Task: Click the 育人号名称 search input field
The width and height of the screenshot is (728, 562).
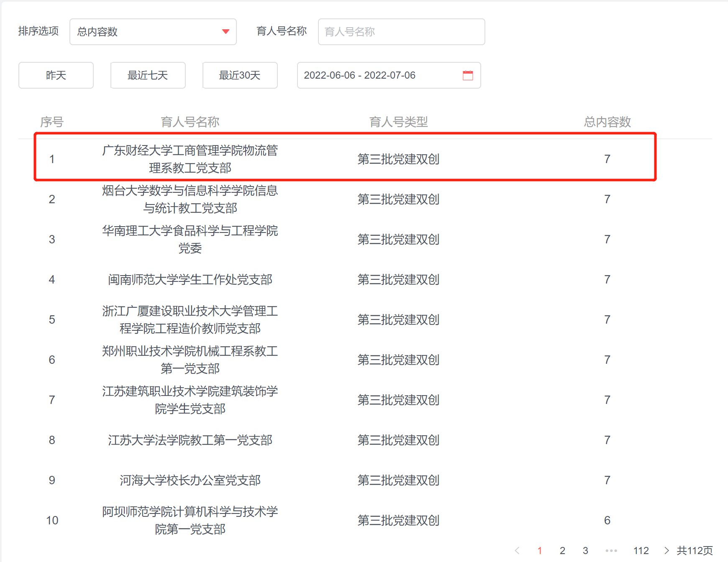Action: pyautogui.click(x=401, y=32)
